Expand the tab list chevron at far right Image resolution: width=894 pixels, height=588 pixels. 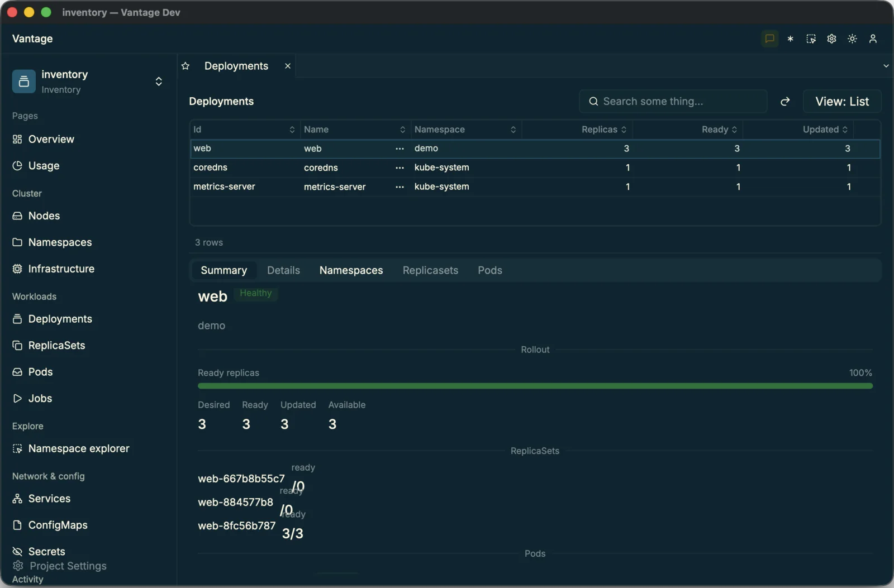point(886,66)
